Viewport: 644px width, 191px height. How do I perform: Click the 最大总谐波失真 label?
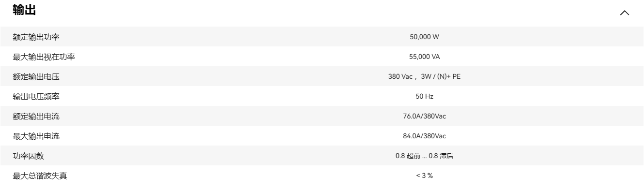[x=40, y=176]
